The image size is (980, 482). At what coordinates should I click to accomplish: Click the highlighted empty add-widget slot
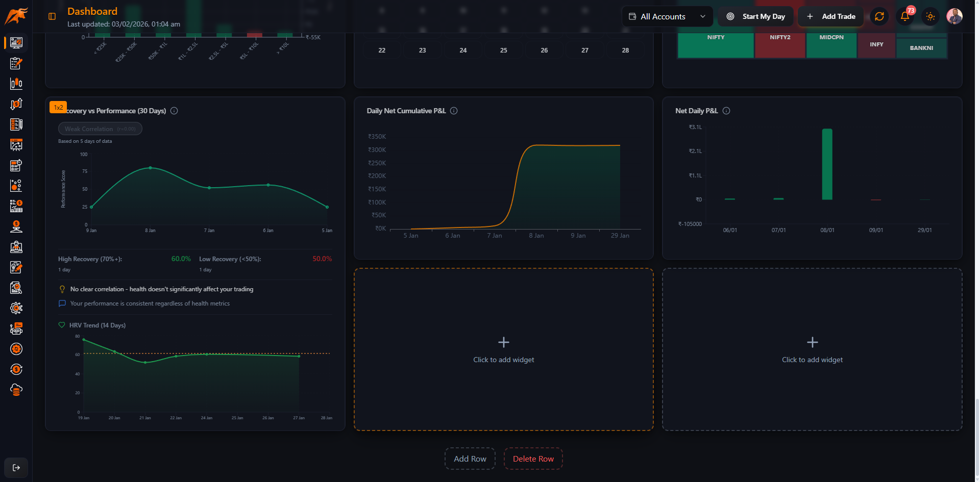tap(503, 349)
